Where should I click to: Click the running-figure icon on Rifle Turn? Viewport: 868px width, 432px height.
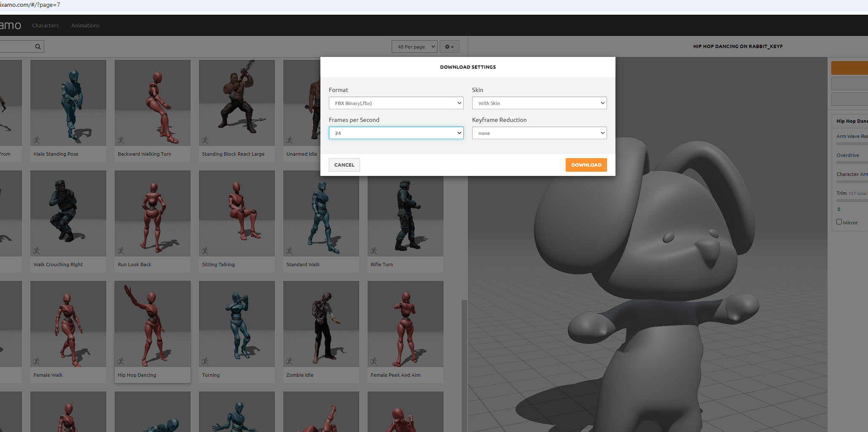tap(374, 251)
